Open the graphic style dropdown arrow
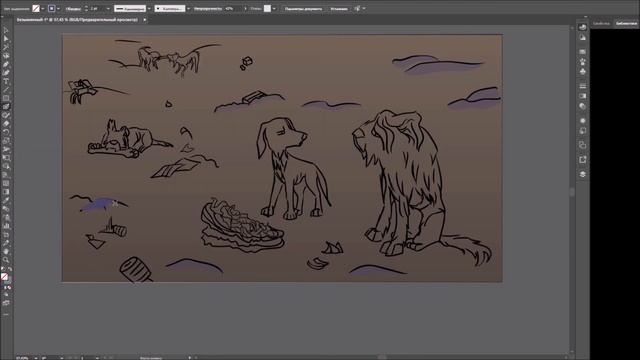Viewport: 640px width, 360px height. pyautogui.click(x=274, y=9)
